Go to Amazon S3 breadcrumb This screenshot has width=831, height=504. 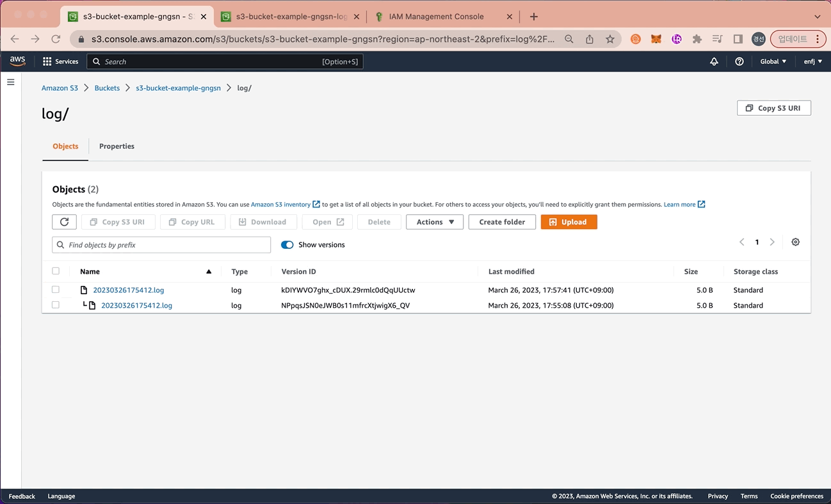(x=60, y=88)
